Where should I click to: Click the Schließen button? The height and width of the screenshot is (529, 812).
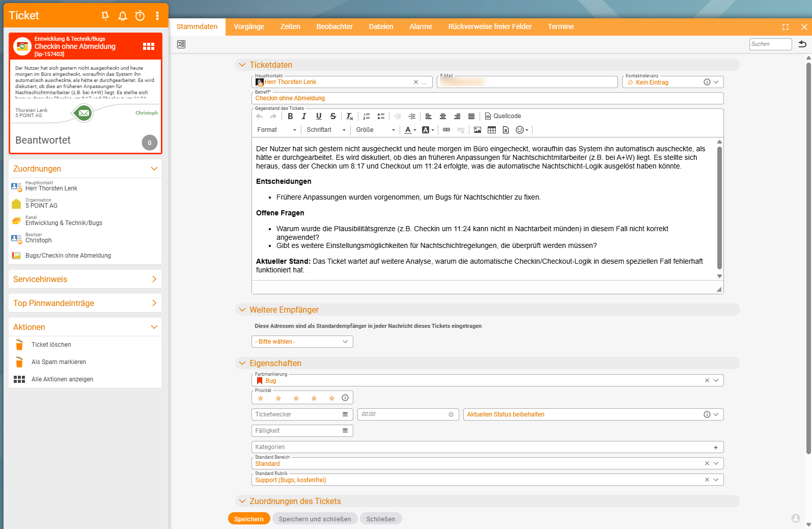click(x=381, y=519)
